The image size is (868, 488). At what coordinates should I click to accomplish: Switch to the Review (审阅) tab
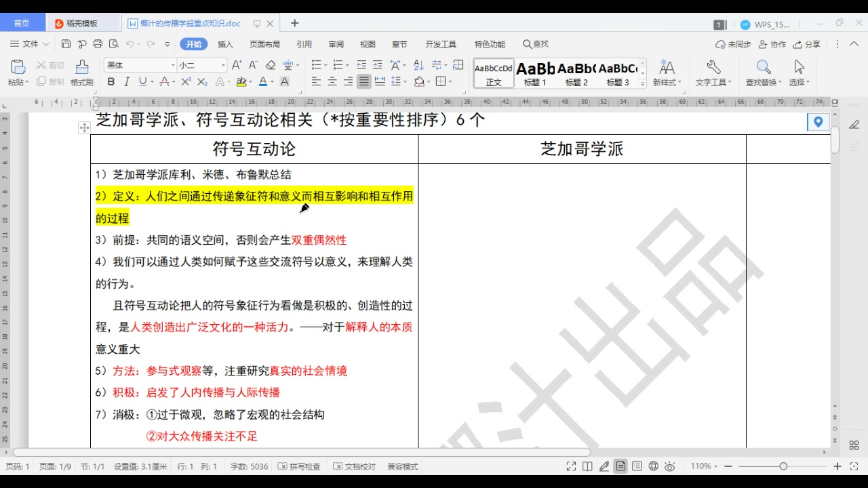point(336,44)
